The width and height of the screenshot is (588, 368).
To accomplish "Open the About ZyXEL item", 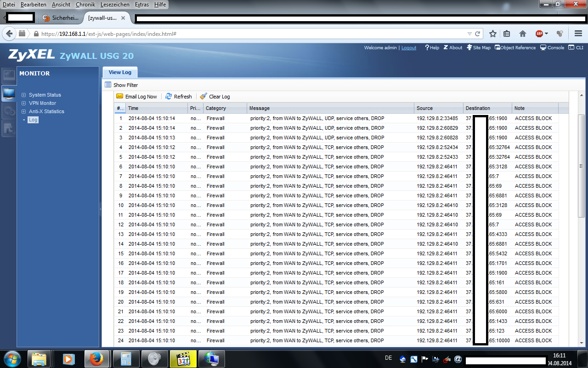I will tap(453, 47).
